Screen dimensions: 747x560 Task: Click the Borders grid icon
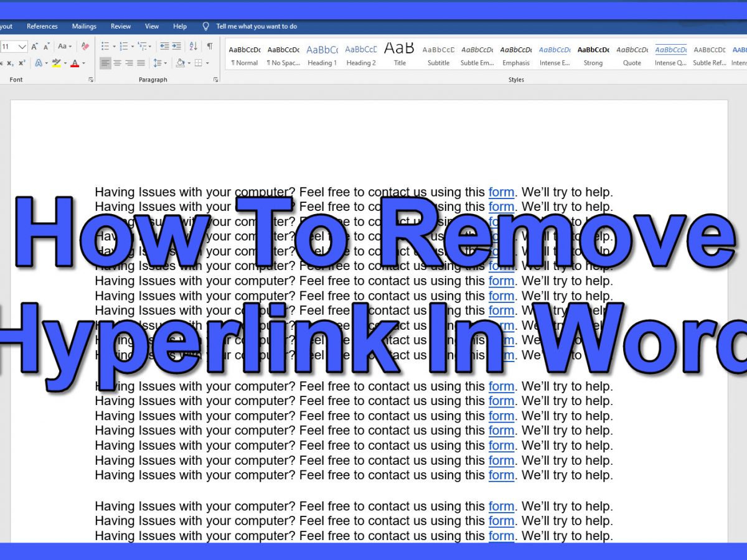click(198, 63)
